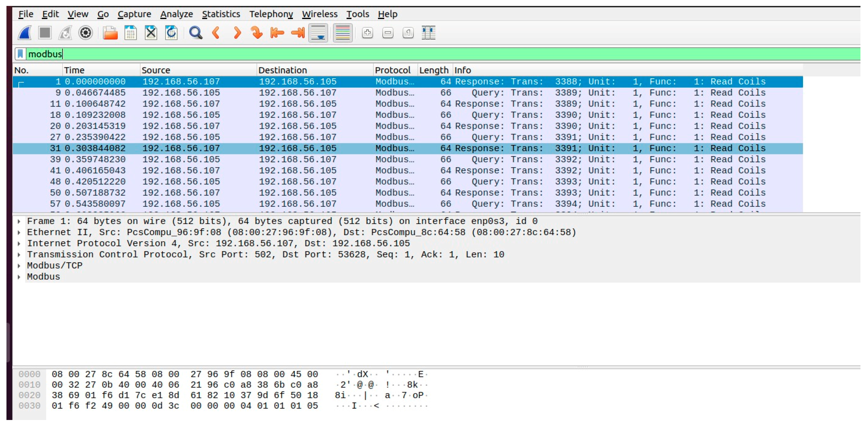Open the Statistics menu

point(221,14)
